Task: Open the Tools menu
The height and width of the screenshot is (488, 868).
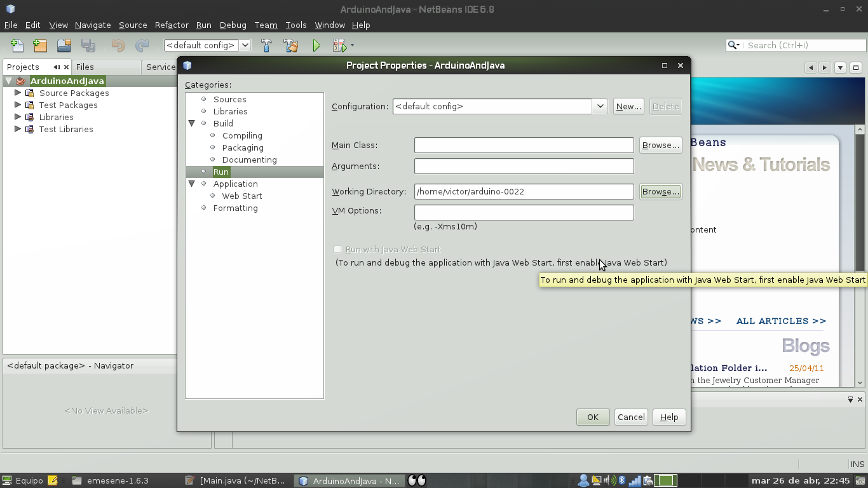Action: 296,25
